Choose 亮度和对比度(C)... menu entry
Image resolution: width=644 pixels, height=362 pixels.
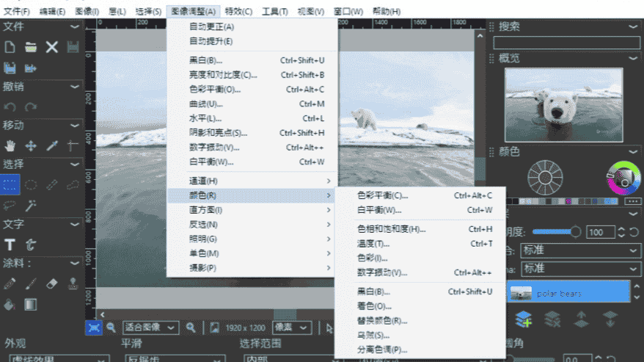[x=252, y=75]
